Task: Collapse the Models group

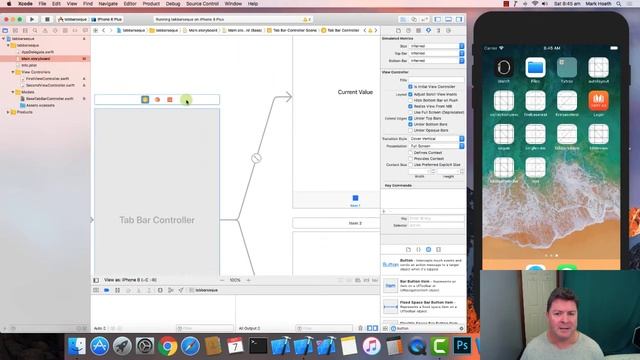Action: (13, 92)
